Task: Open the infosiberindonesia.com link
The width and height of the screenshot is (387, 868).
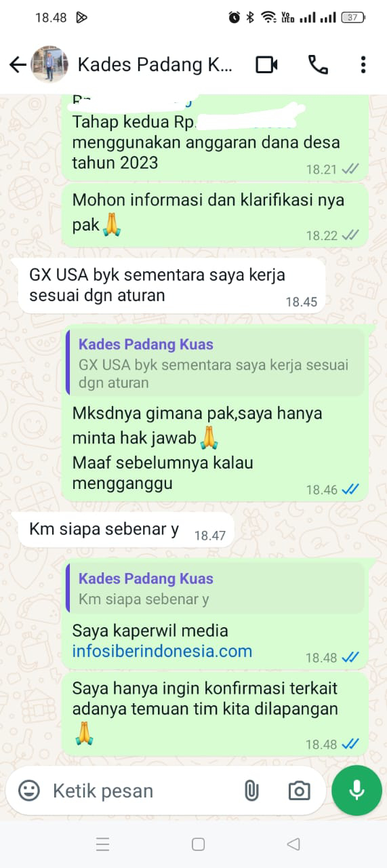Action: click(x=162, y=651)
